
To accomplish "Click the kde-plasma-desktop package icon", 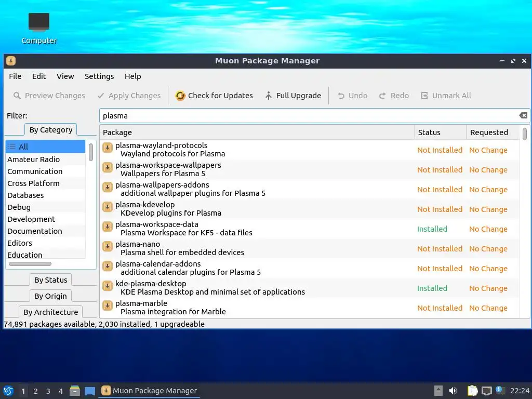I will (108, 286).
